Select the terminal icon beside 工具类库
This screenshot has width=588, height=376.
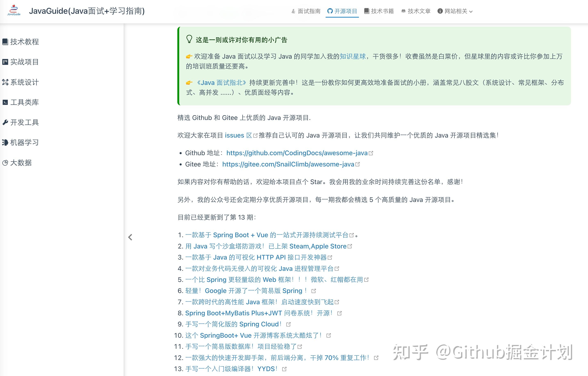click(5, 102)
